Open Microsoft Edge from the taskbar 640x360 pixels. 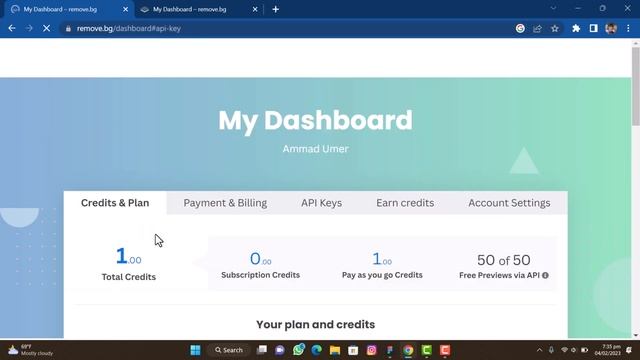tap(316, 350)
